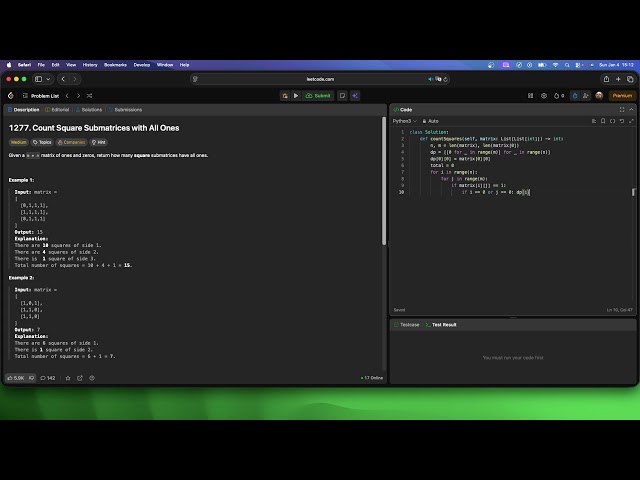Toggle the Safari sidebar button
The height and width of the screenshot is (480, 640).
point(38,79)
